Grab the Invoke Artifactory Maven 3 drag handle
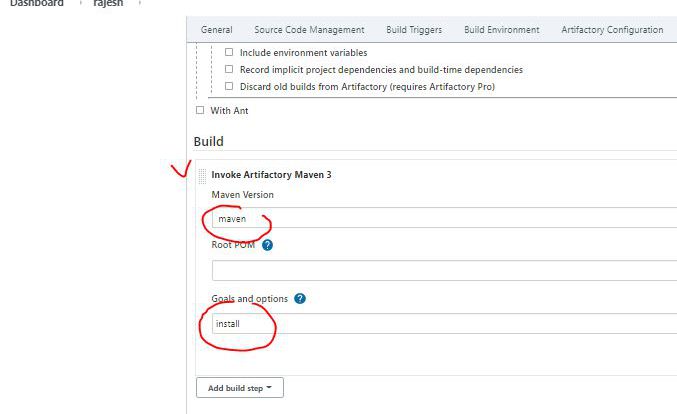 tap(202, 176)
